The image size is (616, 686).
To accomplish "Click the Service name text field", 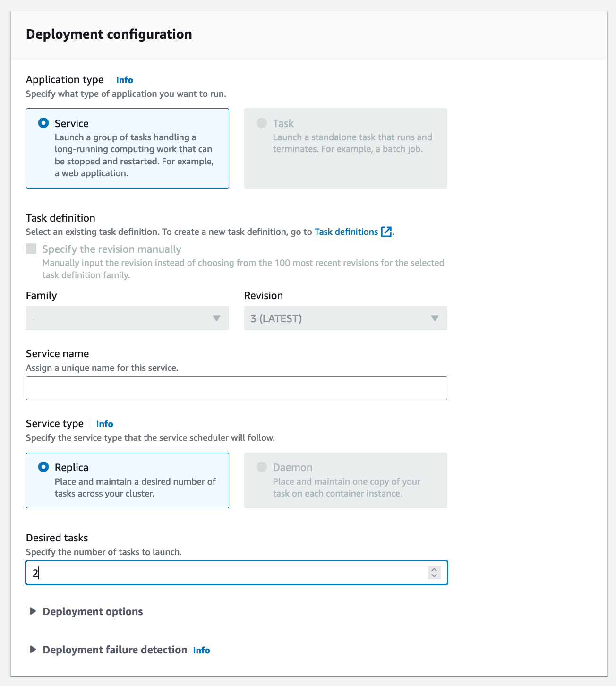I will tap(236, 388).
